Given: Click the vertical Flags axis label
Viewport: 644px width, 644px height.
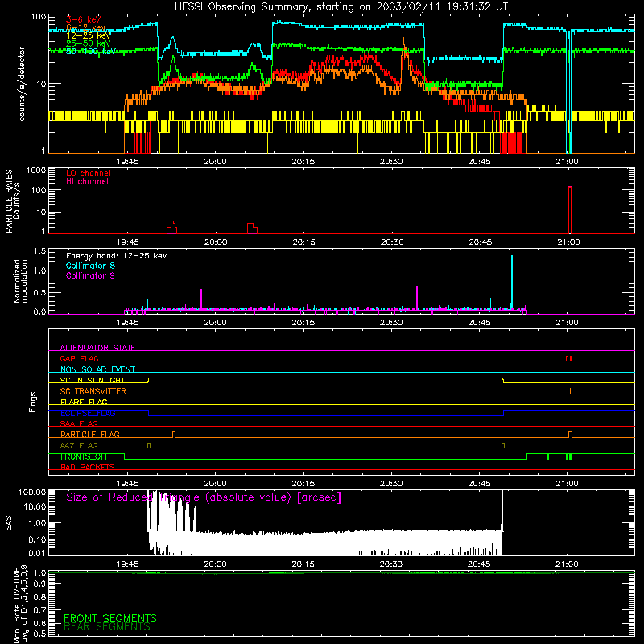Looking at the screenshot, I should [32, 402].
